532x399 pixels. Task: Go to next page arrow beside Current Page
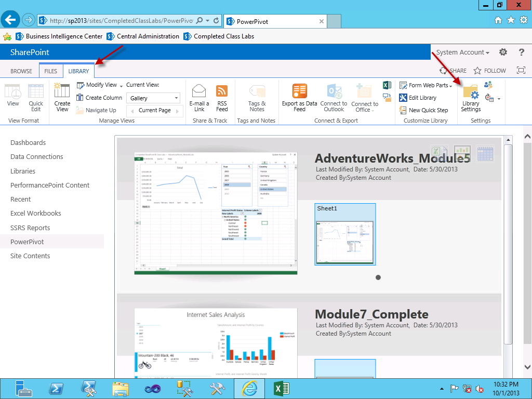point(178,111)
